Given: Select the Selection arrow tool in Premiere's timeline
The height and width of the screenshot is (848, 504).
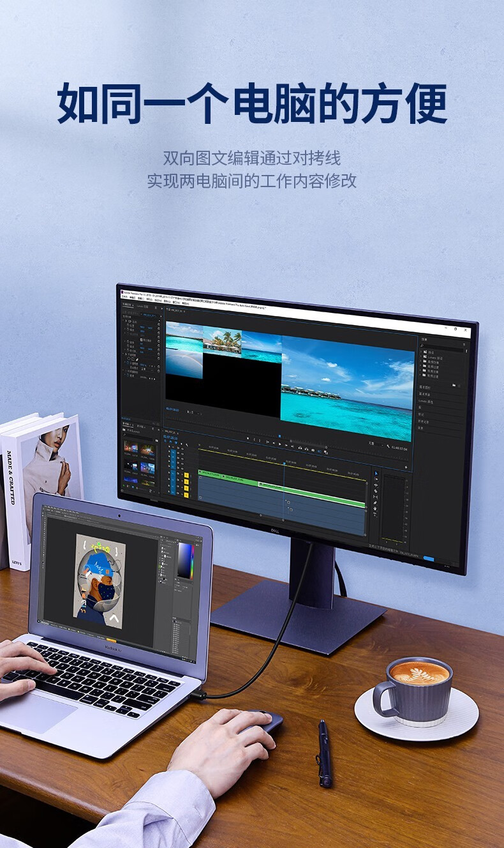Looking at the screenshot, I should (376, 473).
